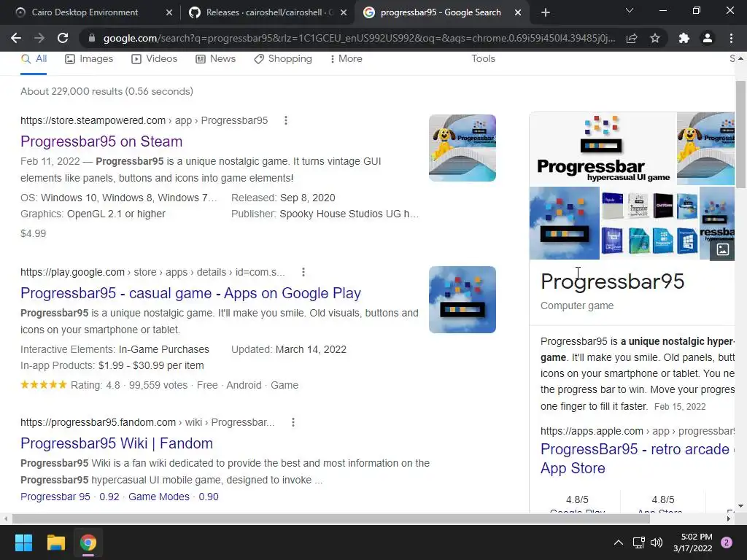Open the cloud progress bar panel image
The height and width of the screenshot is (560, 747).
(564, 223)
